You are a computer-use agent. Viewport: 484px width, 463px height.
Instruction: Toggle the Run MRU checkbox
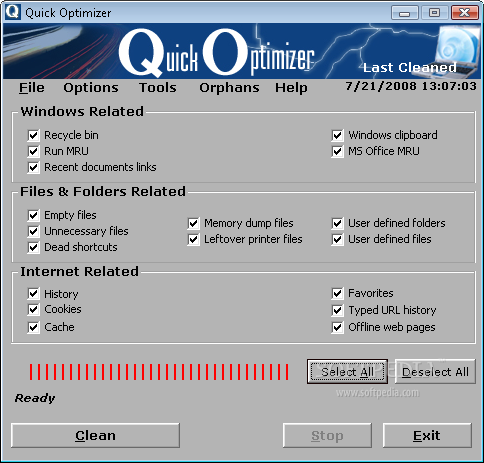tap(33, 151)
